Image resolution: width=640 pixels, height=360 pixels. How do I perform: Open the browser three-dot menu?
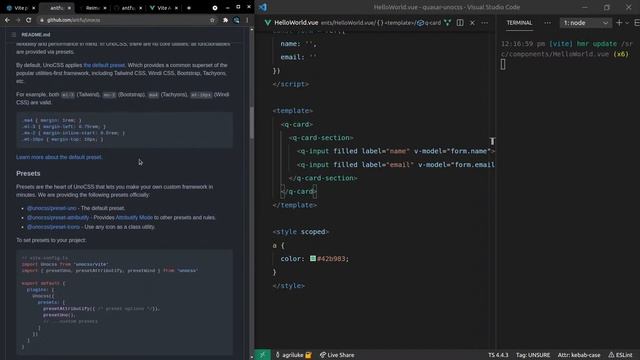click(247, 20)
